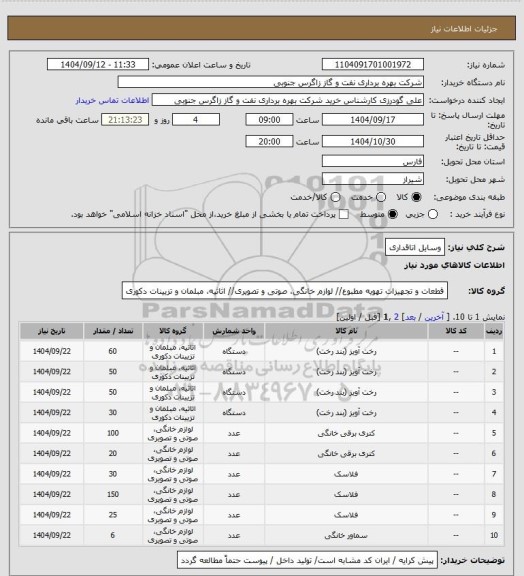The height and width of the screenshot is (576, 524).
Task: Click the remaining days field showing 4
Action: pos(196,120)
